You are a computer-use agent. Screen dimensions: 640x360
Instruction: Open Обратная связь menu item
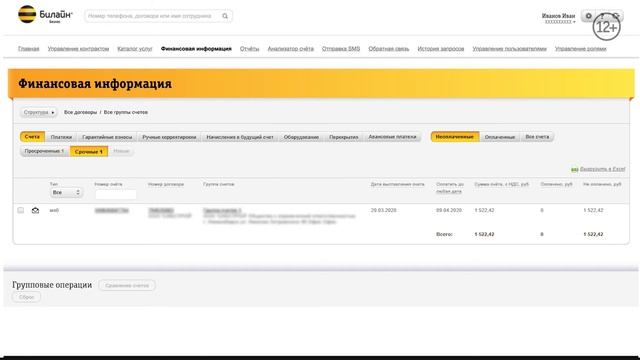click(389, 49)
